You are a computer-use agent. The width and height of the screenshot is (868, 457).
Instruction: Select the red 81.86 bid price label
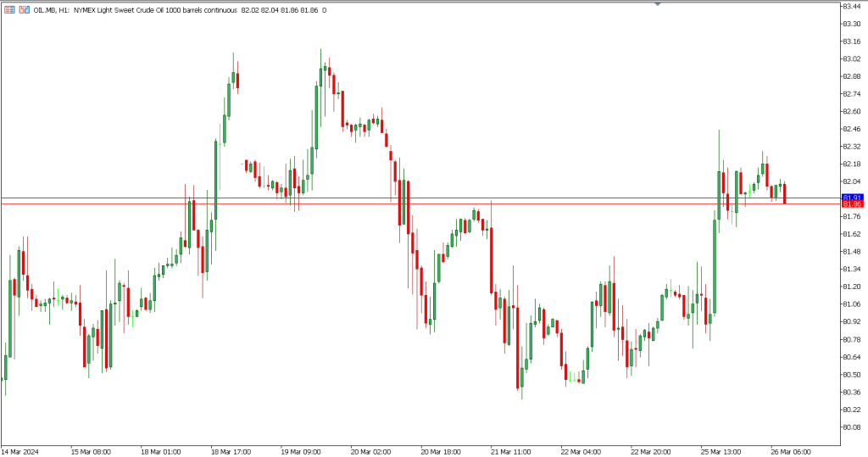point(852,203)
